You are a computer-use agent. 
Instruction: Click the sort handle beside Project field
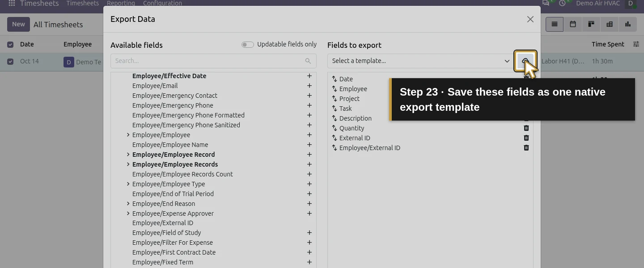(335, 99)
